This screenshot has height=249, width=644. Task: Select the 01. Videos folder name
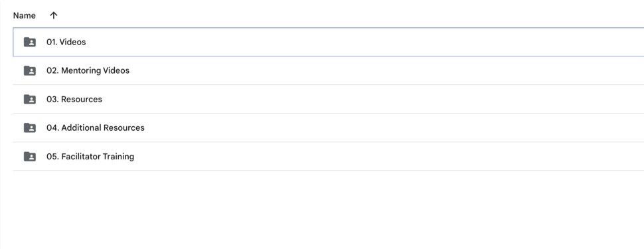(66, 42)
